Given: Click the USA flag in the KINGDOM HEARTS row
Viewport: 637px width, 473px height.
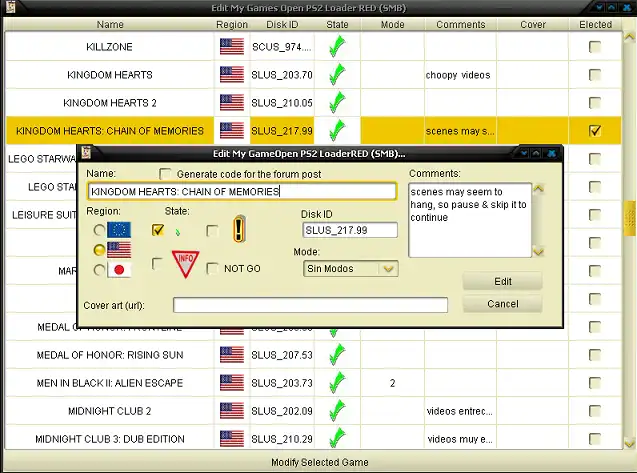Looking at the screenshot, I should (x=232, y=75).
